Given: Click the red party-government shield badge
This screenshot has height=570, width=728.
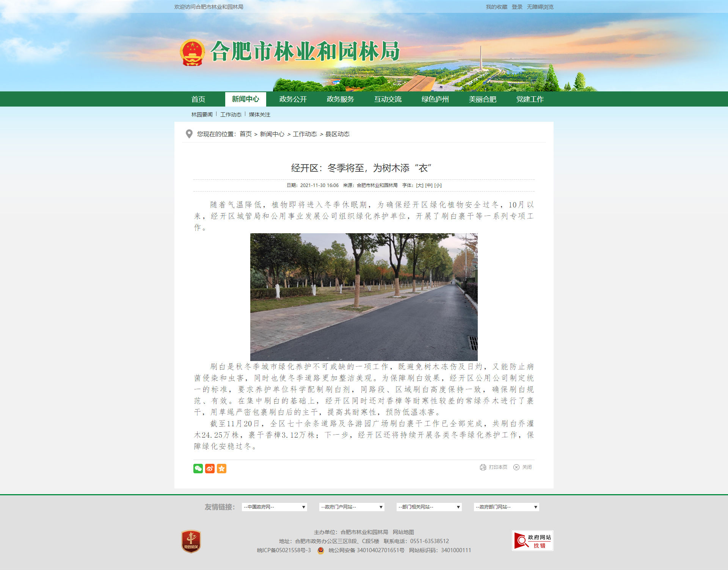Looking at the screenshot, I should click(x=191, y=541).
